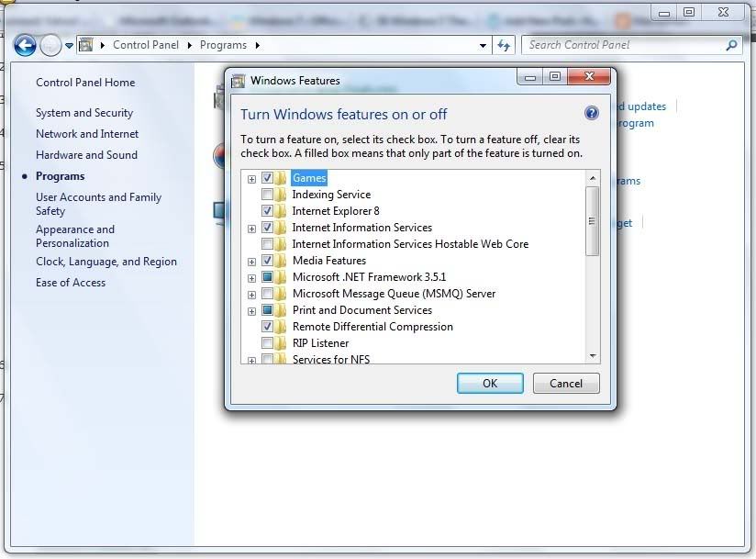Screen dimensions: 756x559
Task: Click the Indexing Service folder icon
Action: (x=281, y=195)
